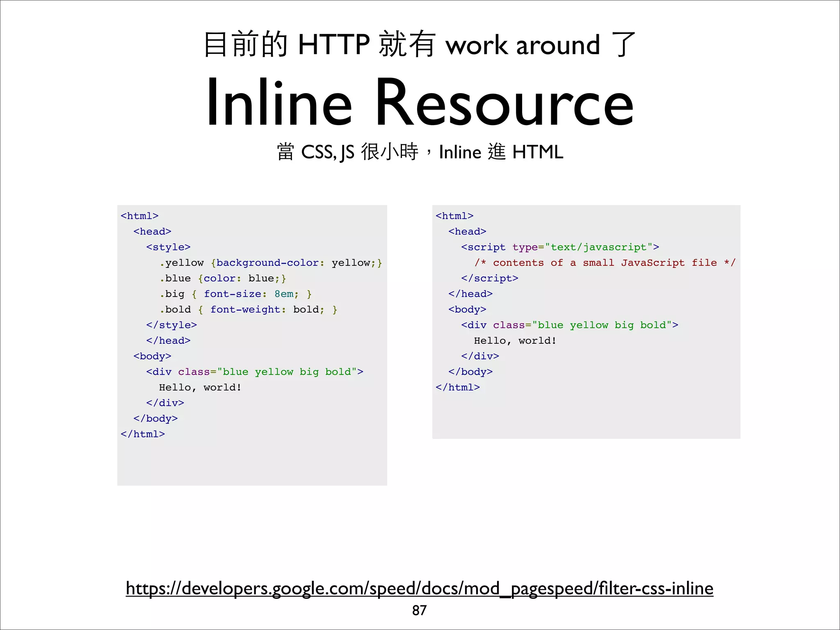The width and height of the screenshot is (840, 630).
Task: Click the '<body>' tag in the left code block
Action: click(x=152, y=356)
